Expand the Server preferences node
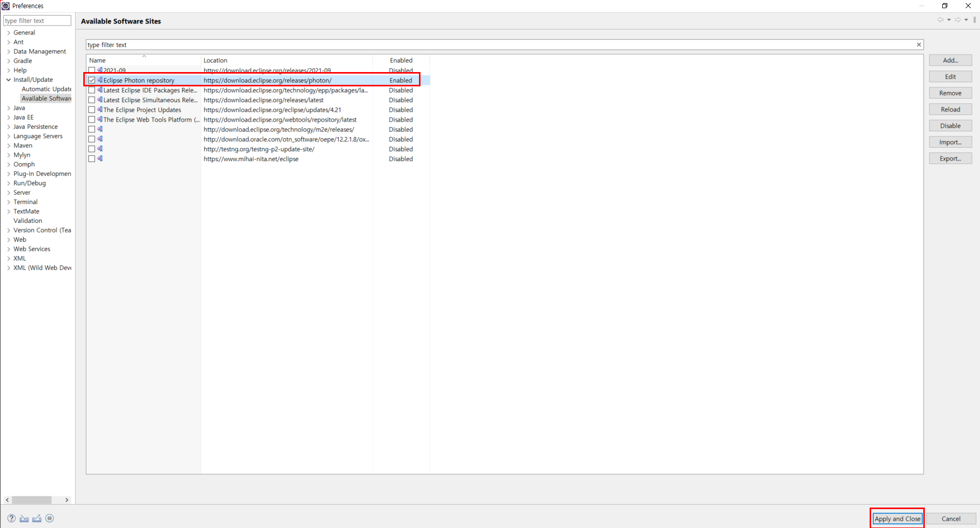980x528 pixels. (9, 193)
